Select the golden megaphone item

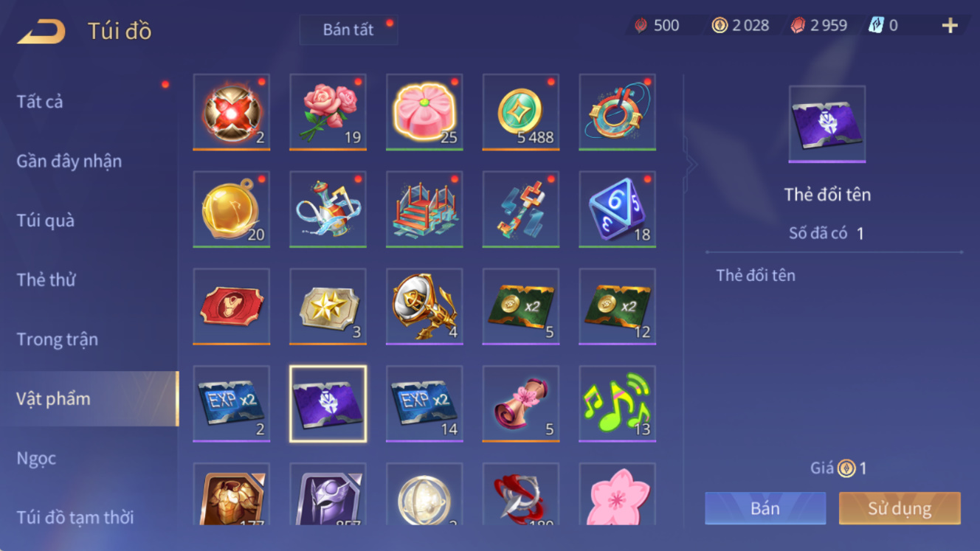pos(424,306)
